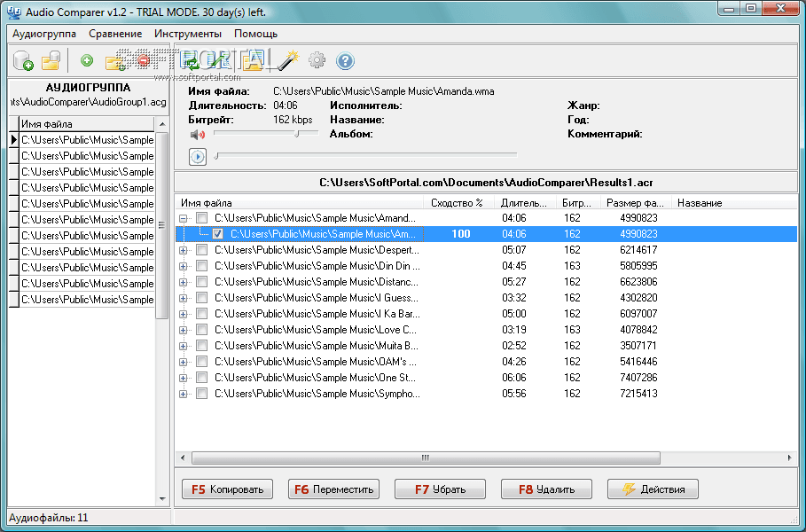This screenshot has height=532, width=806.
Task: Select file size value 6214617
Action: point(638,250)
